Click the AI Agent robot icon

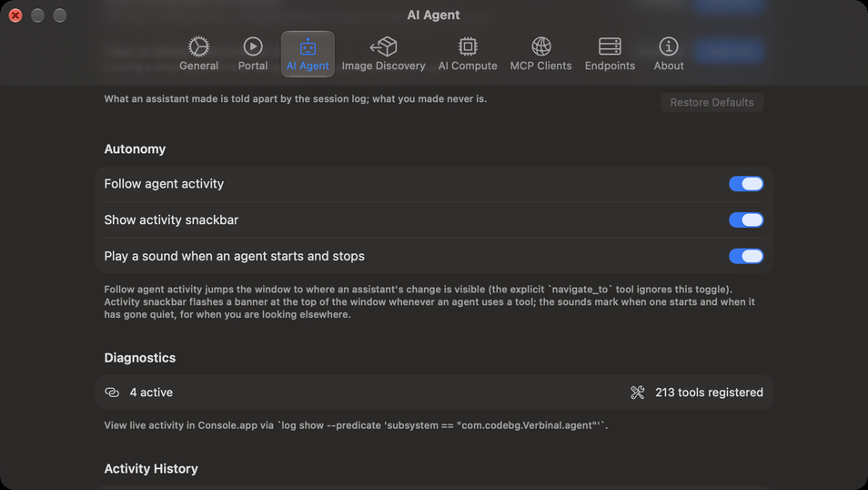point(308,47)
